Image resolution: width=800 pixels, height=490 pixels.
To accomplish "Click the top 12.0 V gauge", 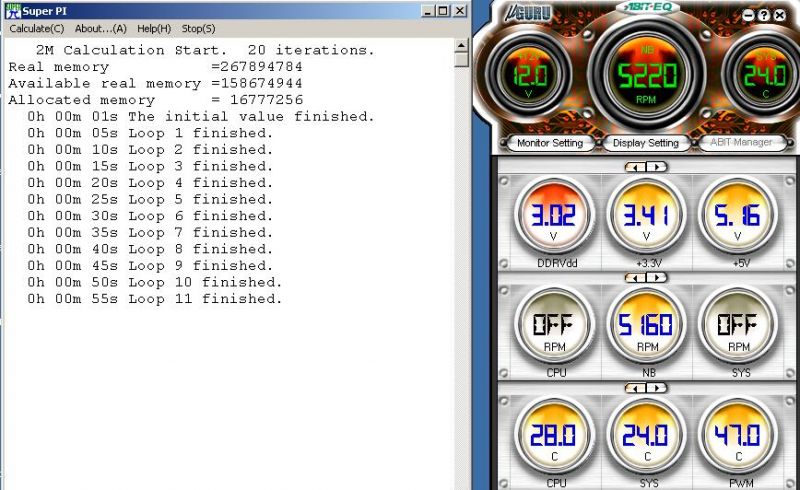I will 529,74.
